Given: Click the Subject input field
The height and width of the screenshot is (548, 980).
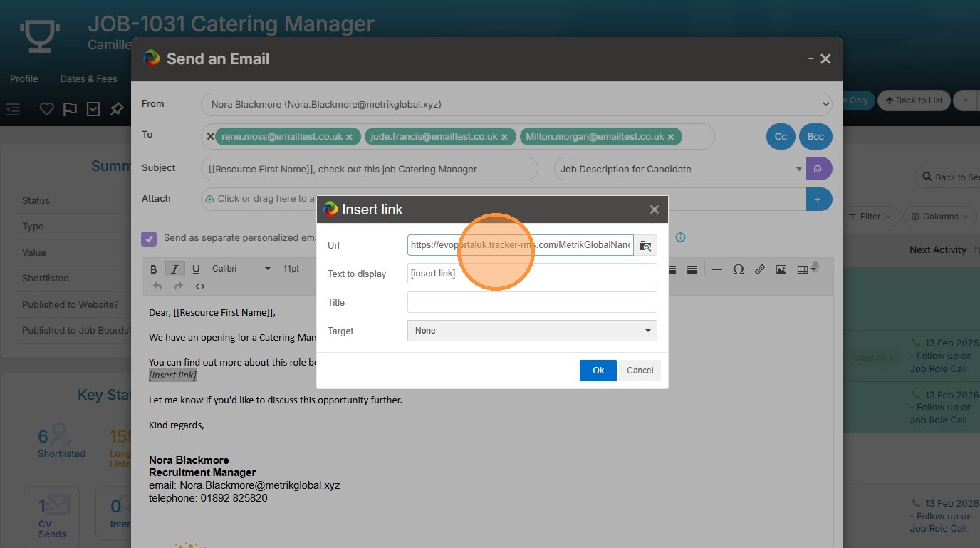Looking at the screenshot, I should click(x=370, y=169).
